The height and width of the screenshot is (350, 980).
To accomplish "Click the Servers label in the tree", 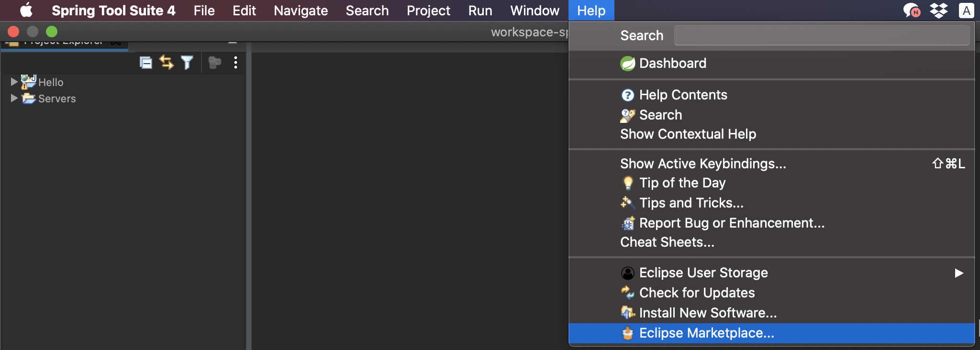I will [57, 98].
